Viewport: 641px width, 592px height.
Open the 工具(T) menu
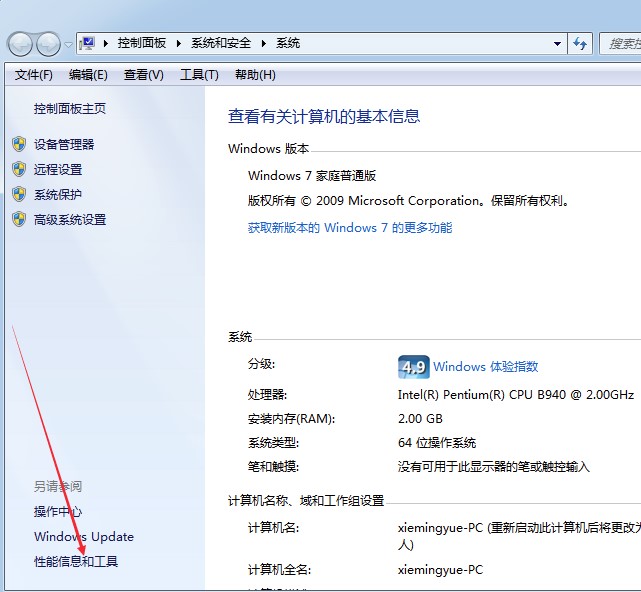(x=199, y=75)
